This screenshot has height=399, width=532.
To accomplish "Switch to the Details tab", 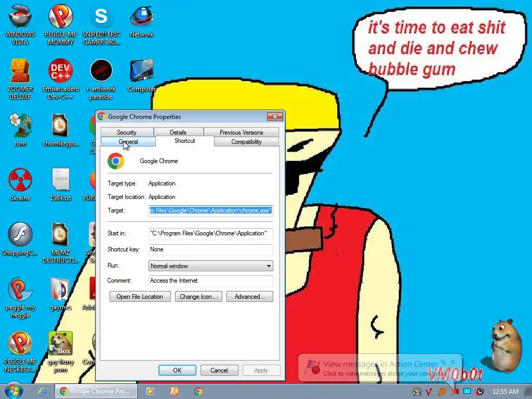I will [x=178, y=132].
